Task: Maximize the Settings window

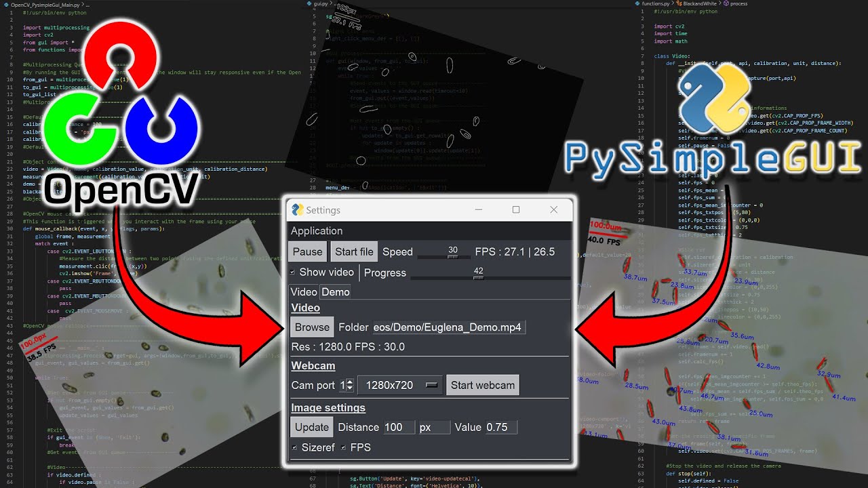Action: point(516,209)
